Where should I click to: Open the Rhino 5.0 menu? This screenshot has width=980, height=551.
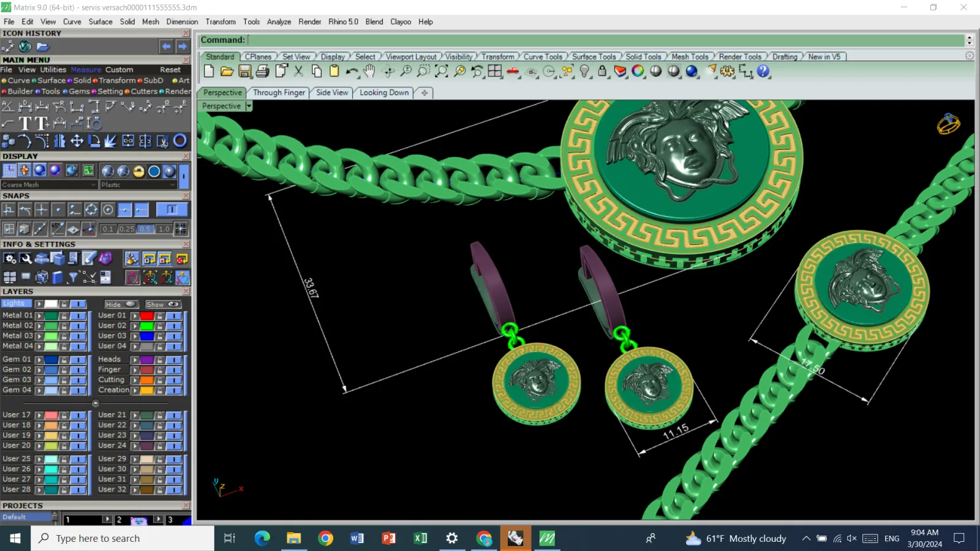pyautogui.click(x=343, y=22)
